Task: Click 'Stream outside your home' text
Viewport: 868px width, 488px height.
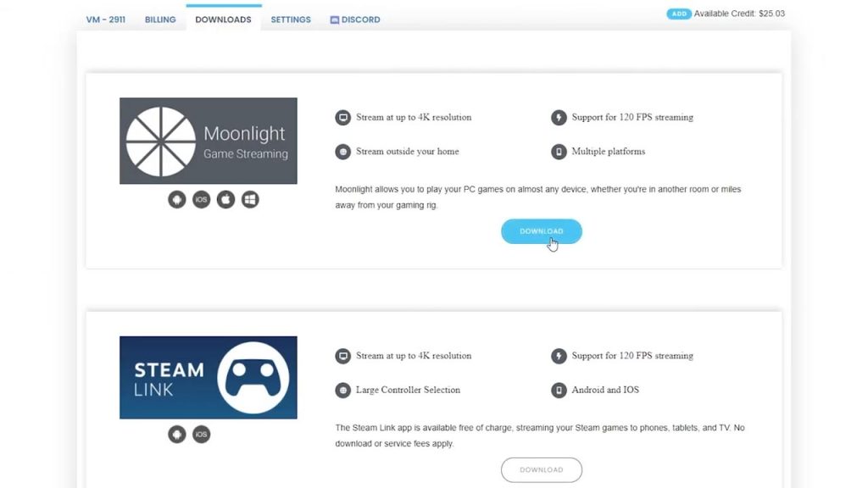Action: click(x=408, y=152)
